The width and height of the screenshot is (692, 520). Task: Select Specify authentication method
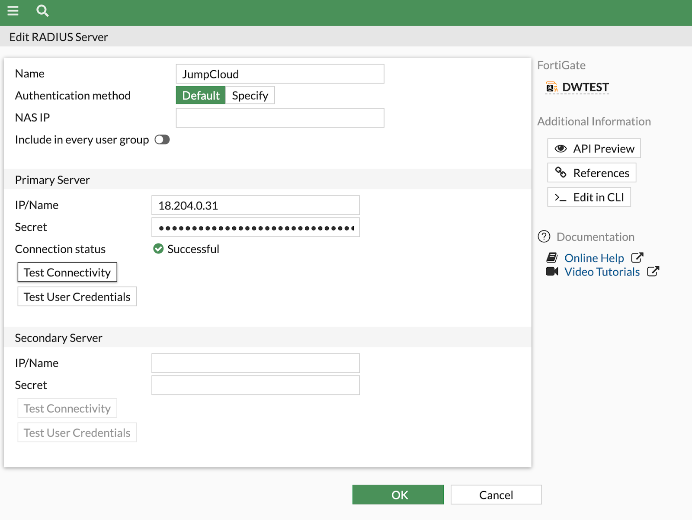250,96
